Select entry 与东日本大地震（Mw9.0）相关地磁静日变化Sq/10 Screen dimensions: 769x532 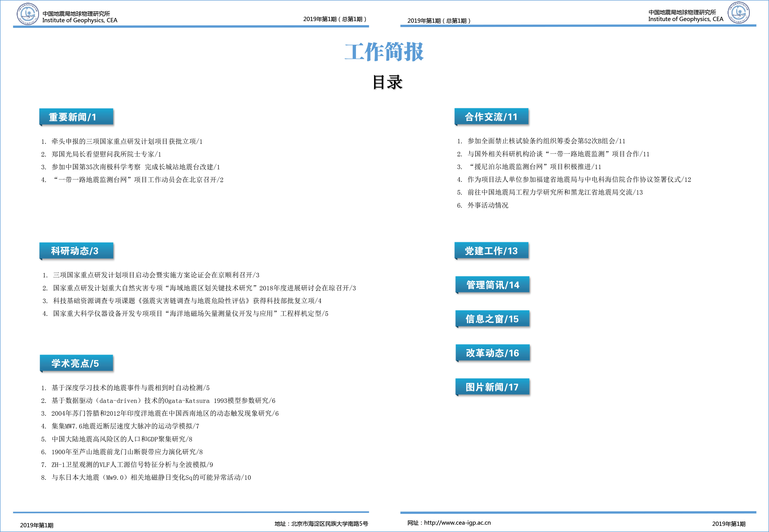[x=151, y=477]
